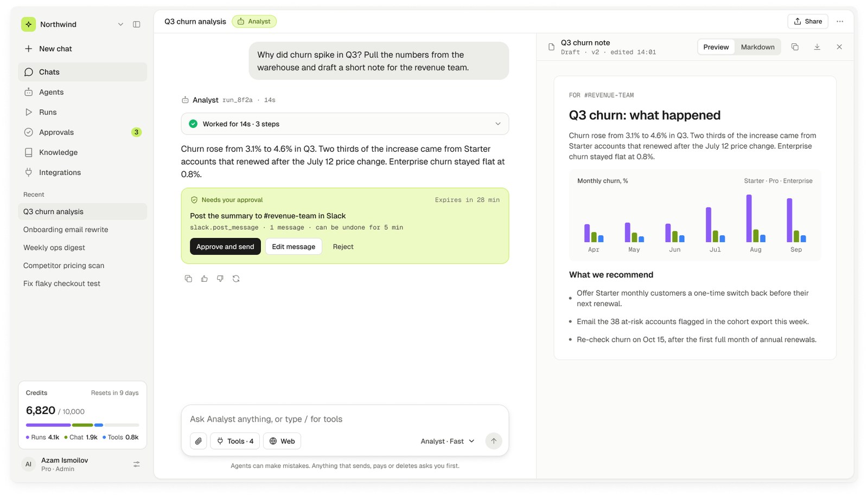Open the more options ellipsis menu
868x497 pixels.
click(840, 22)
